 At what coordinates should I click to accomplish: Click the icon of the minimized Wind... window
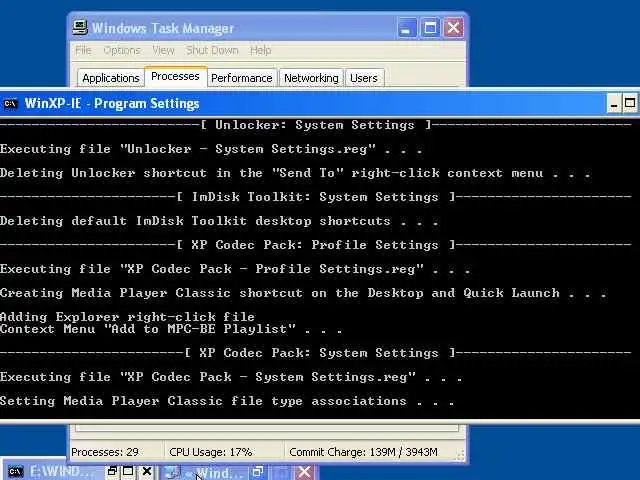pos(172,472)
